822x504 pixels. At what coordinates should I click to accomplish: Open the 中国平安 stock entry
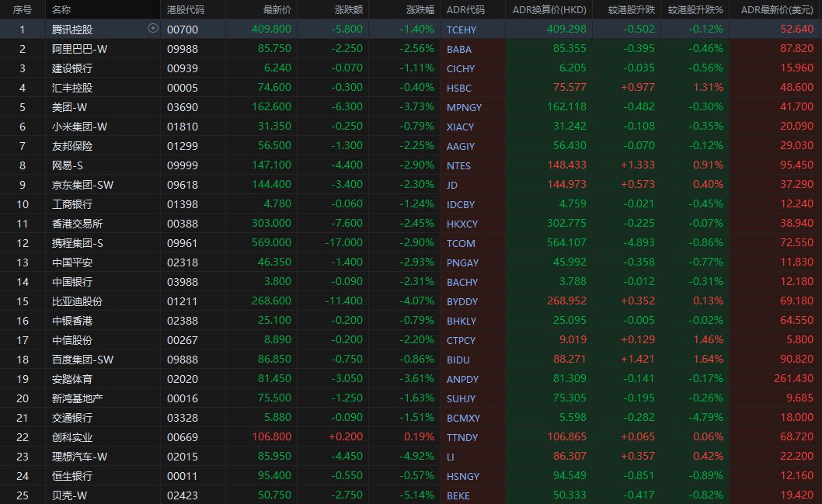(71, 262)
